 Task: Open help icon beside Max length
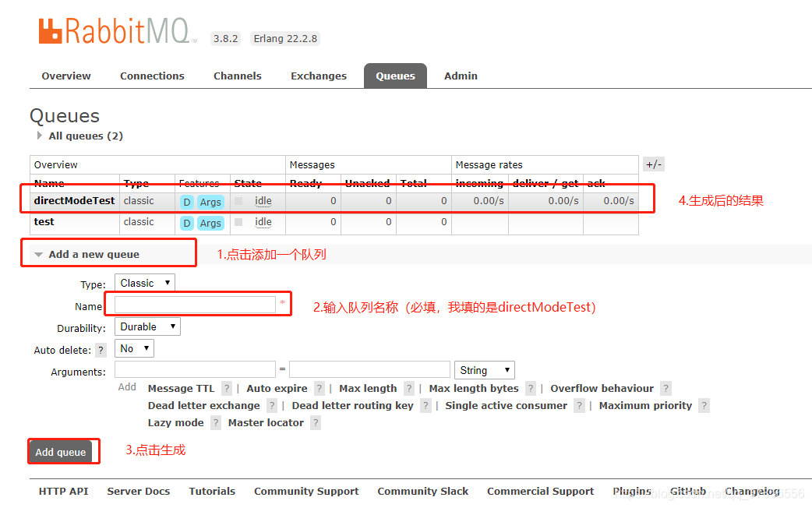click(x=409, y=388)
